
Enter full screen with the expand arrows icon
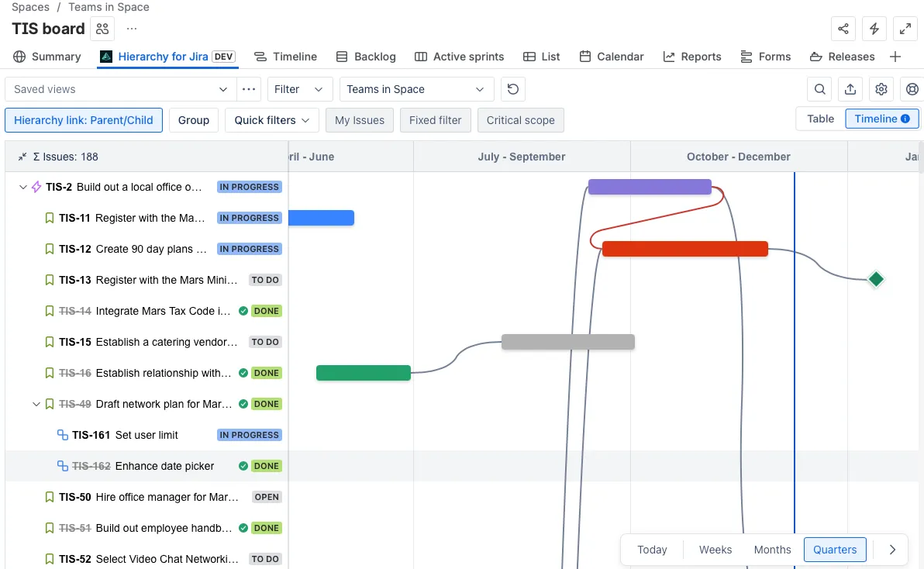pyautogui.click(x=905, y=28)
